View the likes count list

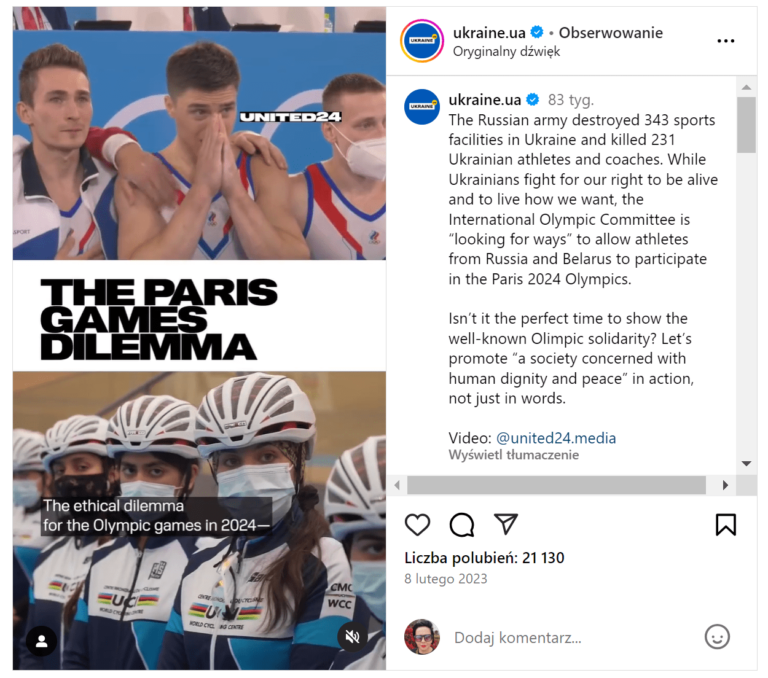click(484, 557)
